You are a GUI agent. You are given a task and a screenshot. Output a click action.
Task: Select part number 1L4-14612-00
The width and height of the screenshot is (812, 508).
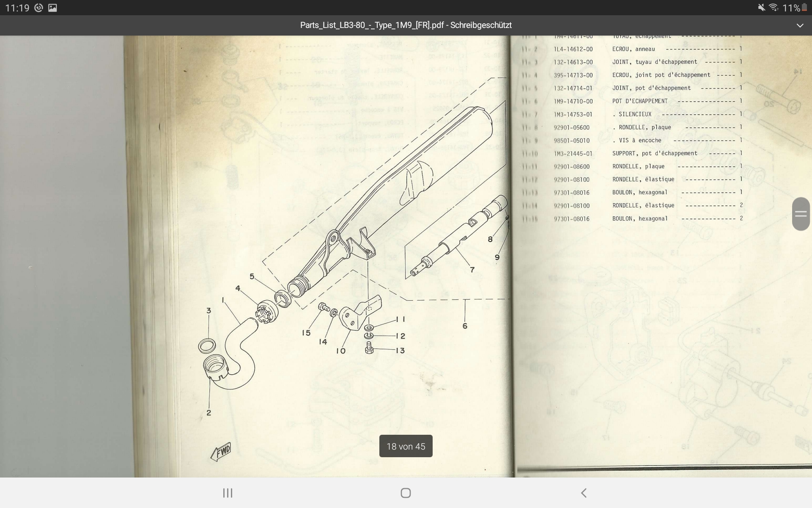click(x=573, y=49)
